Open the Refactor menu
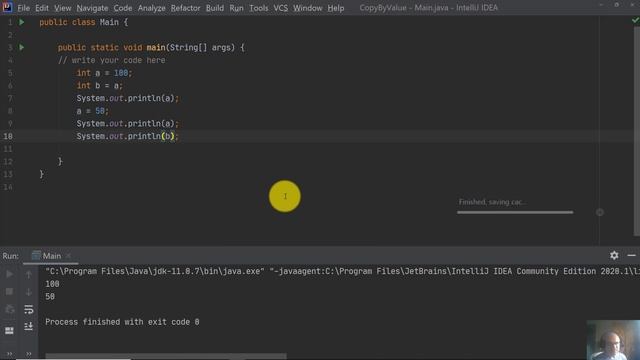The width and height of the screenshot is (640, 360). tap(185, 8)
